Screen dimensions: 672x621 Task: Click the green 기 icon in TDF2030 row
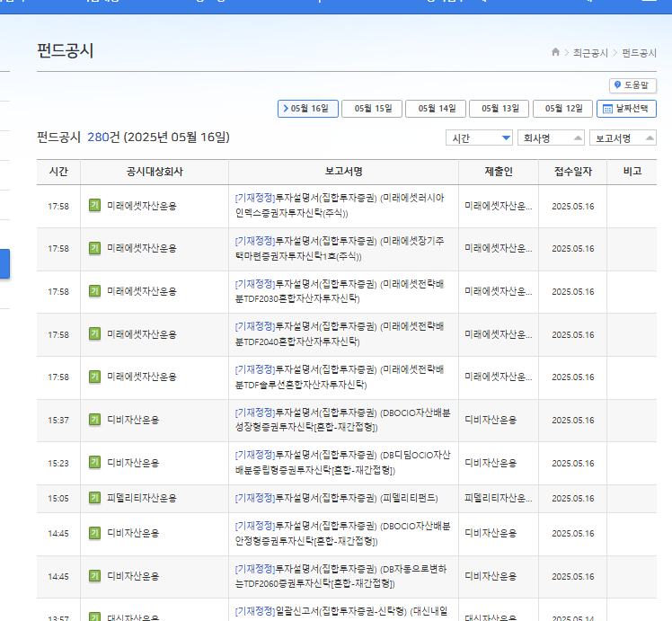point(94,291)
